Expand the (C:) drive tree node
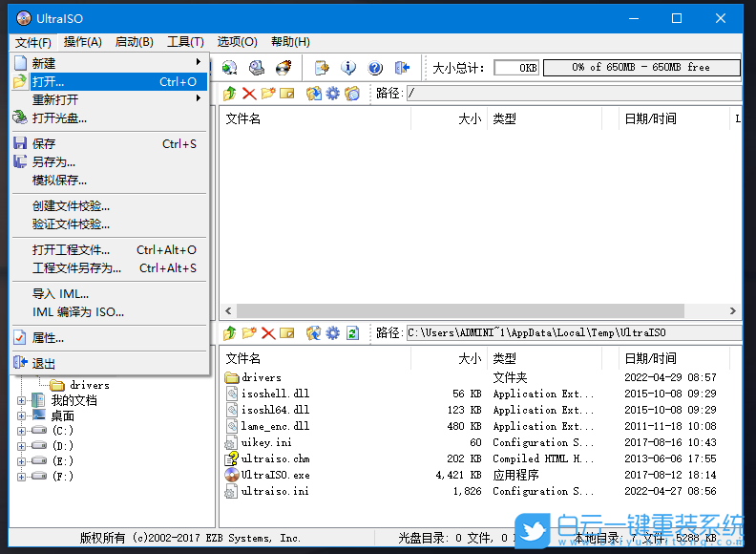This screenshot has width=756, height=554. coord(22,431)
